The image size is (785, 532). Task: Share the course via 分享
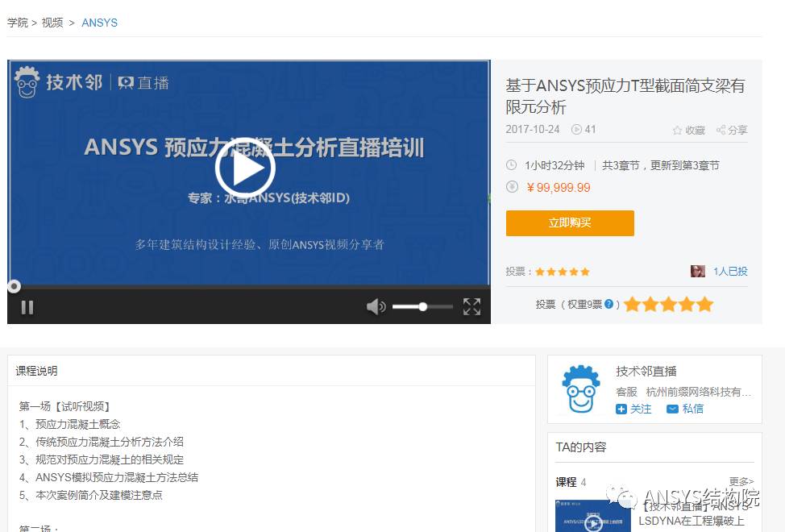pos(732,130)
